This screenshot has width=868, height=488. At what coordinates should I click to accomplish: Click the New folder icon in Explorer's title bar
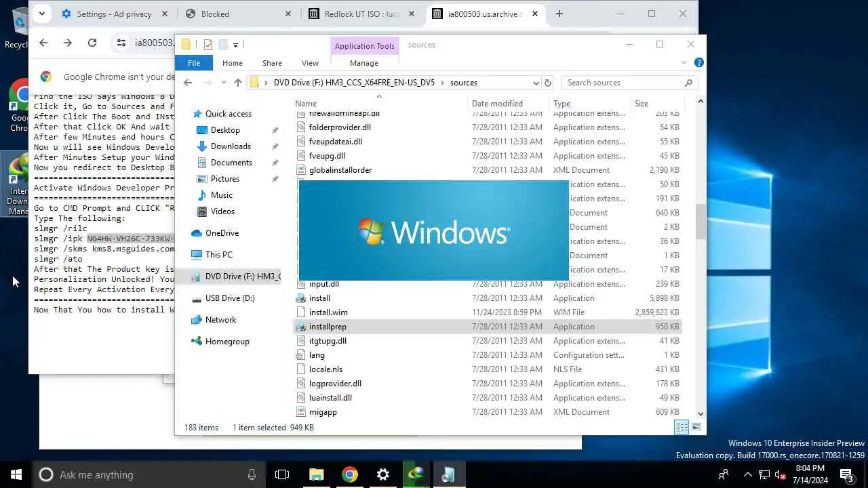(223, 45)
